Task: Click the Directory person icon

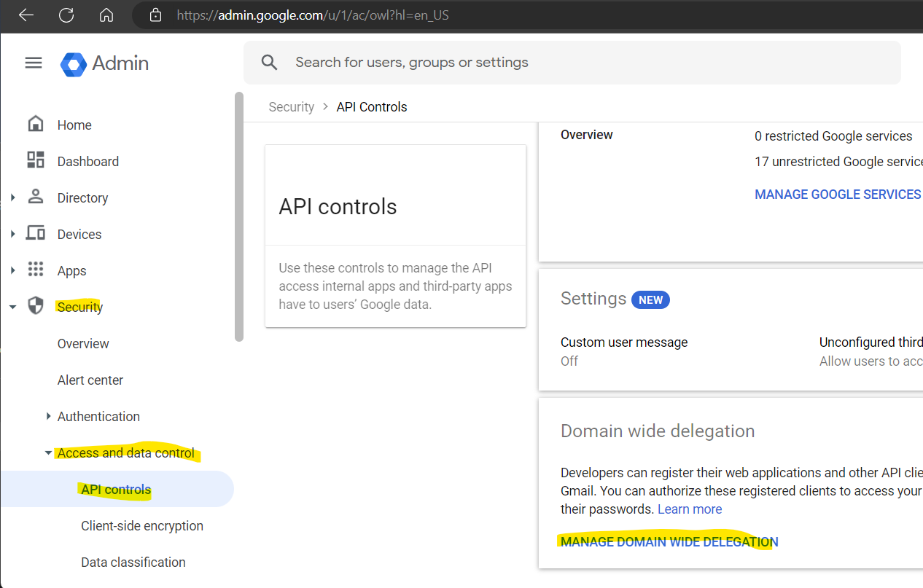Action: tap(35, 197)
